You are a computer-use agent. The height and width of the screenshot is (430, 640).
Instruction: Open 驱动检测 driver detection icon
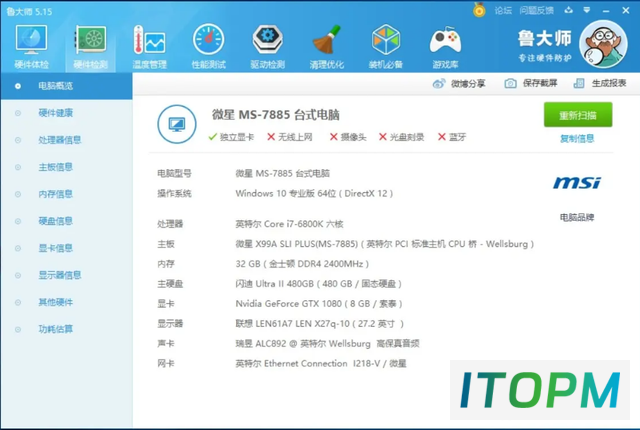point(267,47)
